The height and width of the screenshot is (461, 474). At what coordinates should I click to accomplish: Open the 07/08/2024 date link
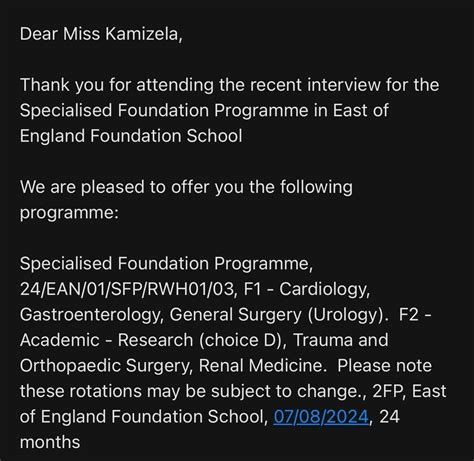(x=321, y=417)
